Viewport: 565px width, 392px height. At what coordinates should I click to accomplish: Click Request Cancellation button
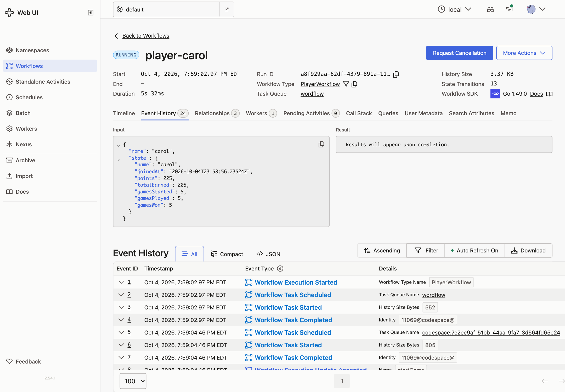(459, 53)
